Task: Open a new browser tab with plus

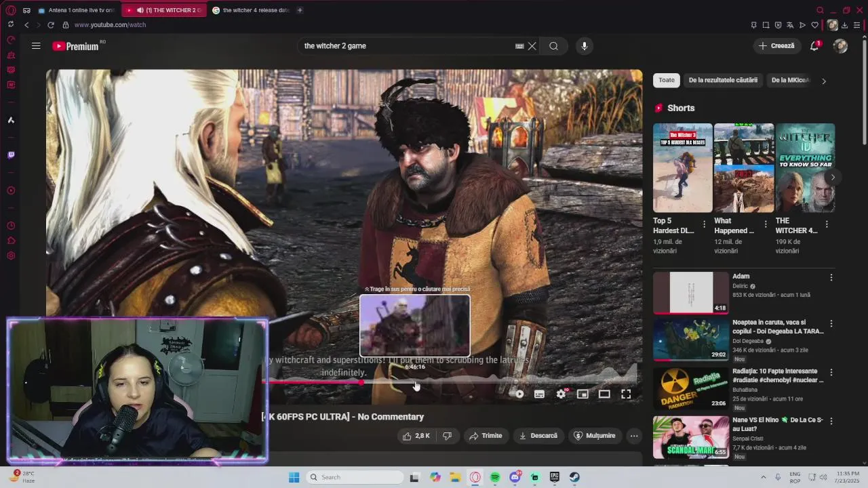Action: (300, 10)
